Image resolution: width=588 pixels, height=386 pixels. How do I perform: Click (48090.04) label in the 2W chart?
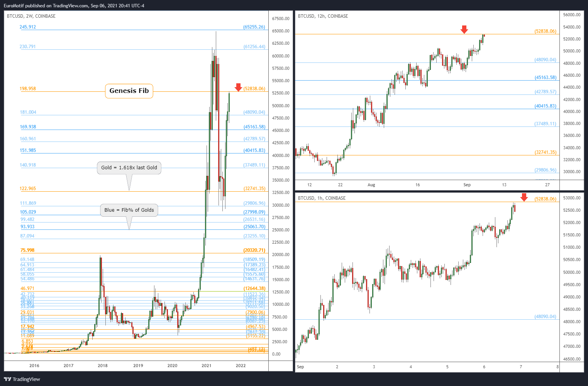254,112
